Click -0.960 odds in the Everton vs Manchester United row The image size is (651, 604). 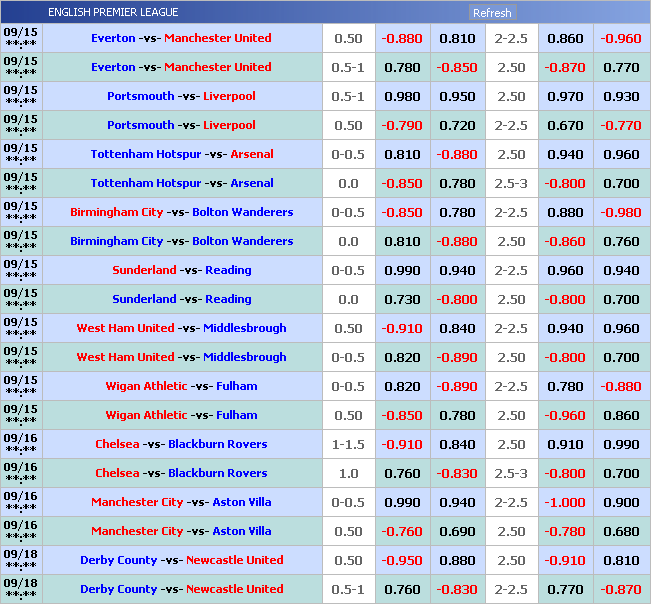click(x=620, y=38)
